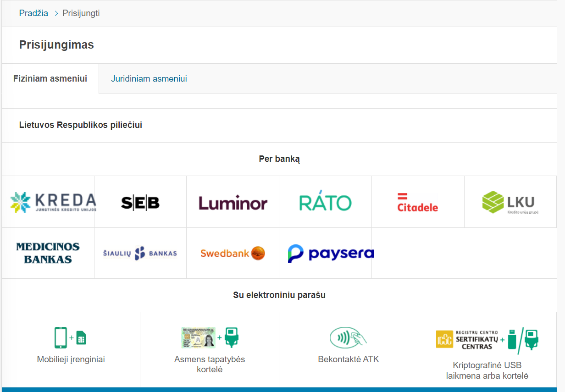This screenshot has width=565, height=392.
Task: Click the Registrų Centro Sertifikatų Centras icon
Action: point(487,340)
